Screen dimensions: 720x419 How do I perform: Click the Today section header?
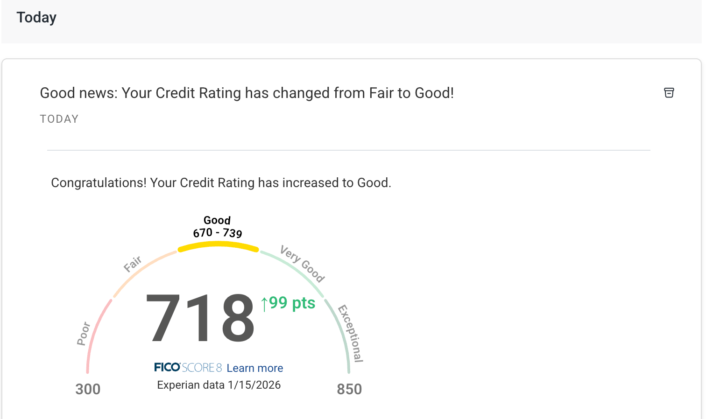[x=36, y=17]
